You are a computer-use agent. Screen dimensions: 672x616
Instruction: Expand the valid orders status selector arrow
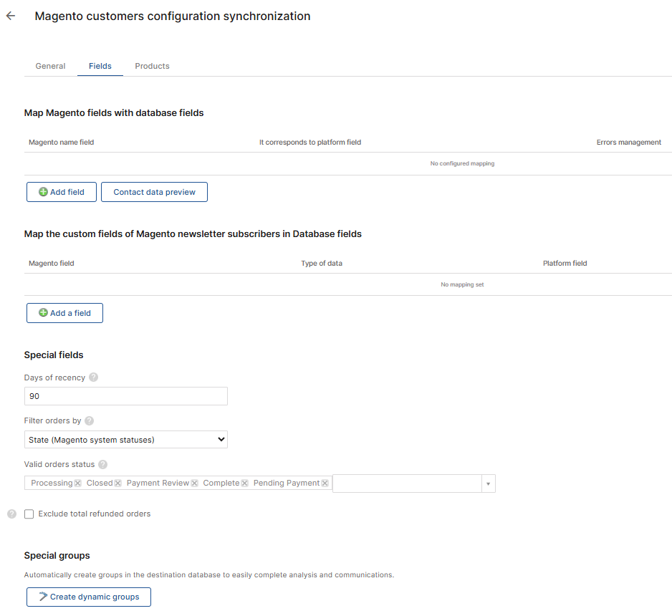point(488,483)
